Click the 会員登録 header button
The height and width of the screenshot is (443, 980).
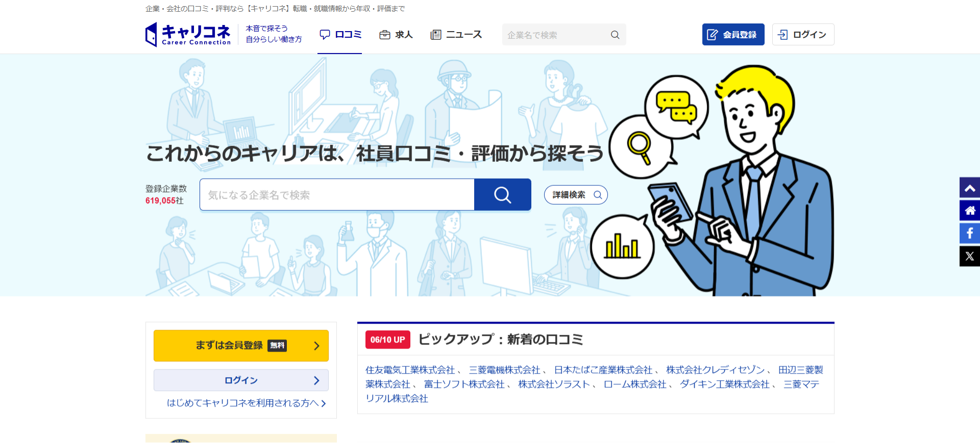[x=733, y=35]
